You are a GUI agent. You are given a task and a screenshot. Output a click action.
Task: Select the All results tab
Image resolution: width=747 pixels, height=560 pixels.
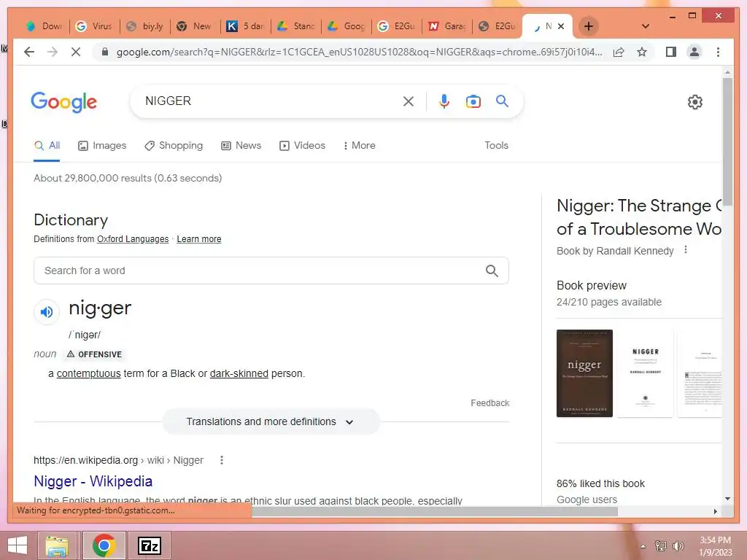coord(47,145)
